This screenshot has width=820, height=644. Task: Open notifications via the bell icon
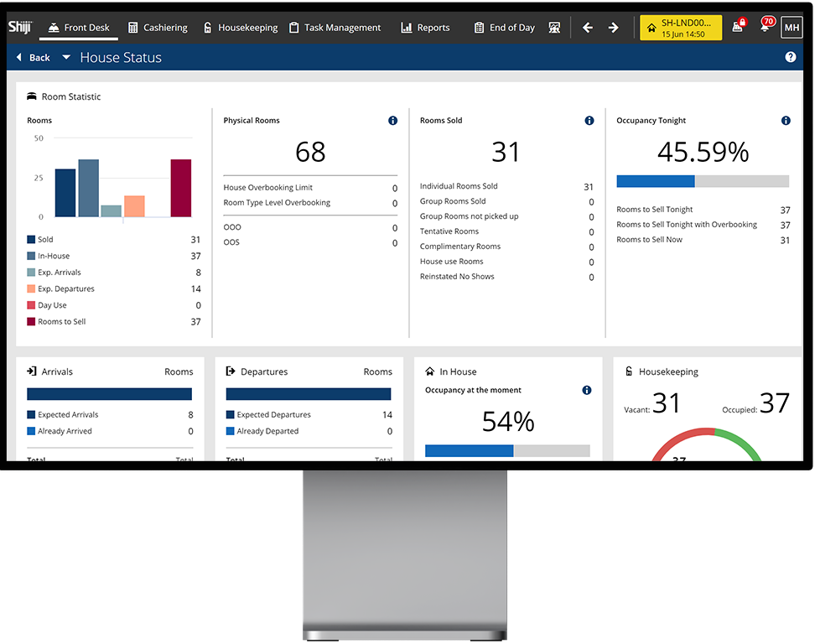tap(766, 27)
